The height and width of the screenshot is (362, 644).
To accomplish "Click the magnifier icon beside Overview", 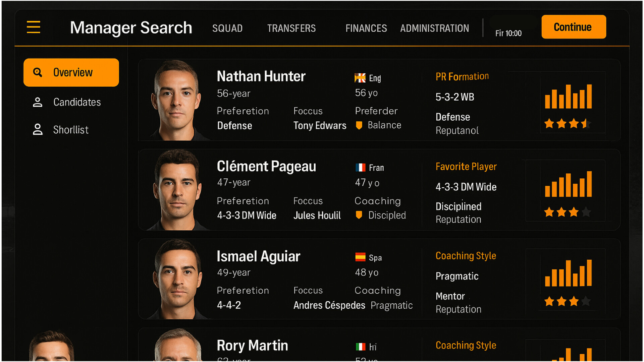I will [x=37, y=72].
